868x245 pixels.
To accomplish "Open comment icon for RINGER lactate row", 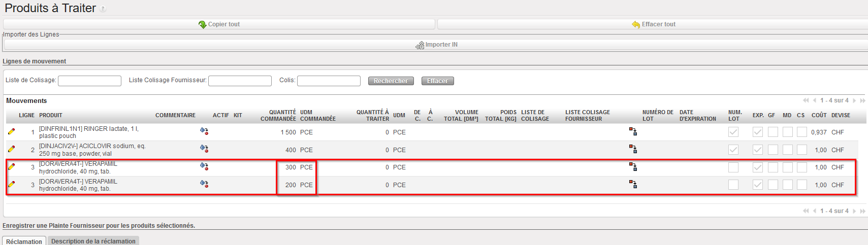I will [x=204, y=131].
